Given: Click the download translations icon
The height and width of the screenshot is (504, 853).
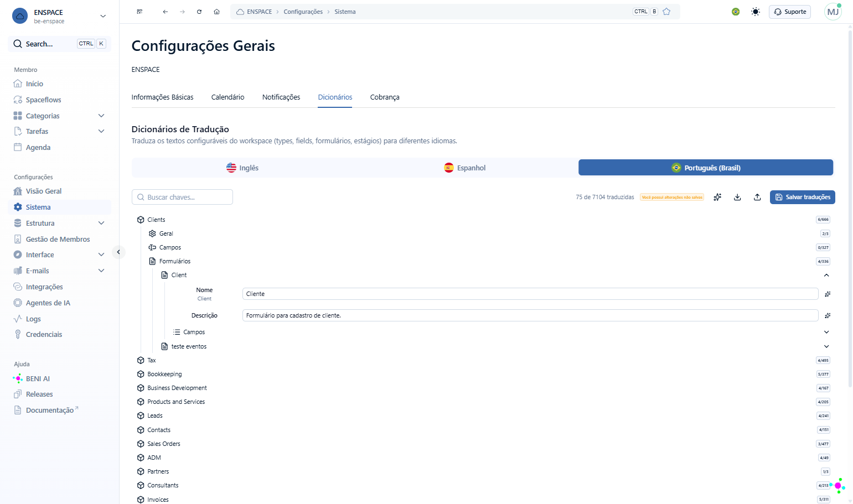Looking at the screenshot, I should 737,197.
